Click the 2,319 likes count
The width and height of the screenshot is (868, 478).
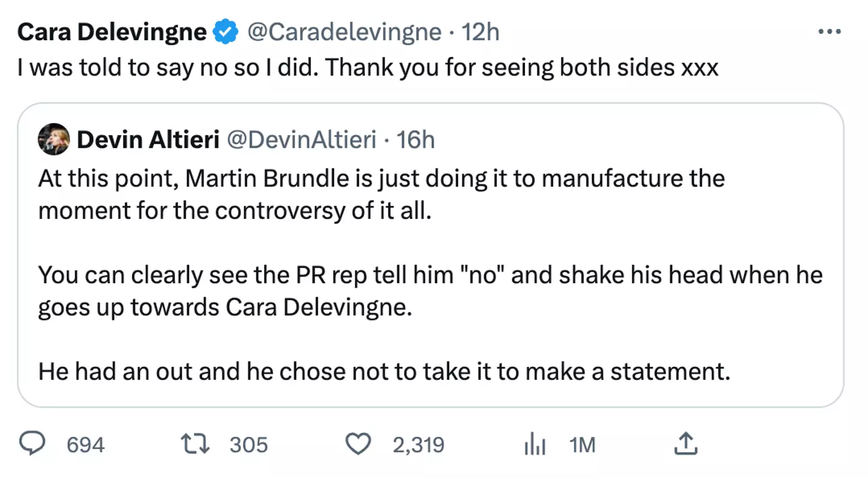pyautogui.click(x=418, y=445)
